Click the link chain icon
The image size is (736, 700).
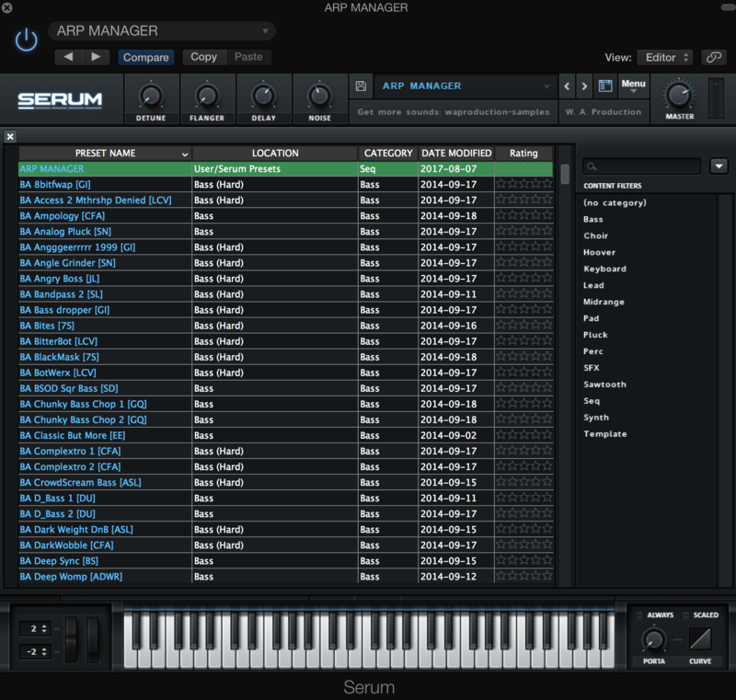[x=713, y=57]
